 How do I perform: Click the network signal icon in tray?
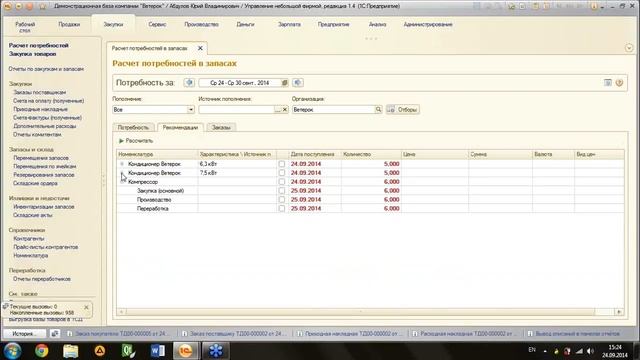579,351
